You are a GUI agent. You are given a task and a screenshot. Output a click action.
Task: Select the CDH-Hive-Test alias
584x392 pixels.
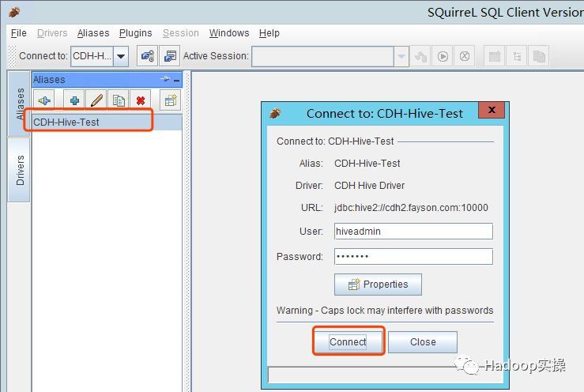click(107, 122)
